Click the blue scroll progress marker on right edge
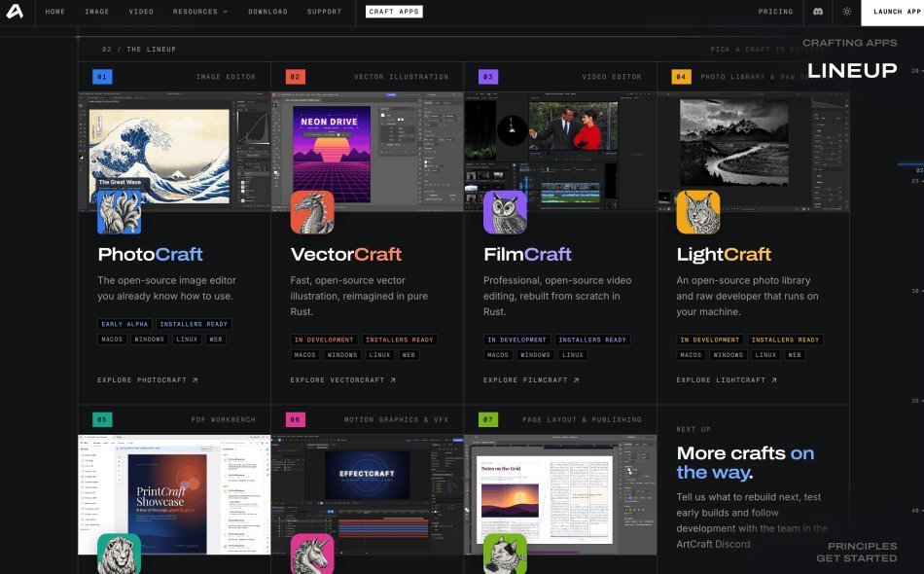 pyautogui.click(x=910, y=164)
